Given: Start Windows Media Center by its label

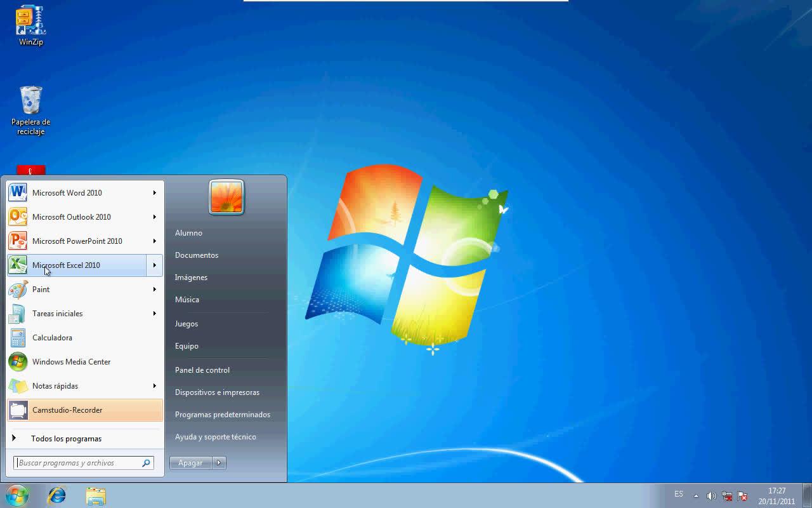Looking at the screenshot, I should [x=72, y=362].
